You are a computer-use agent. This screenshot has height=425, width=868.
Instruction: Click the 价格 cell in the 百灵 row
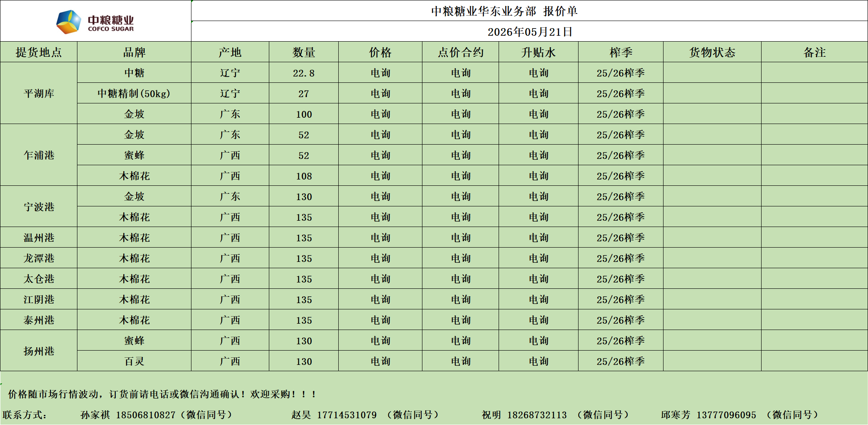[x=380, y=361]
